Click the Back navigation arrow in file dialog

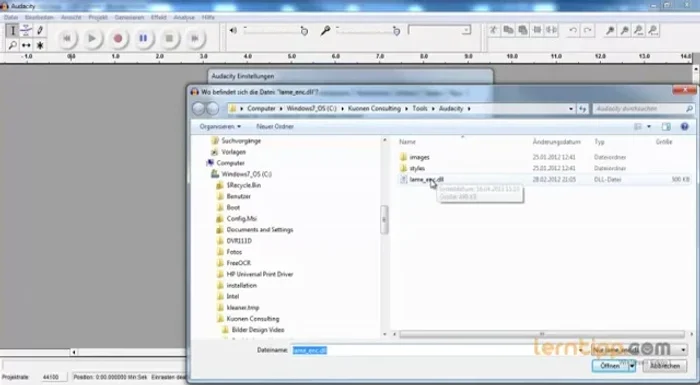click(199, 109)
